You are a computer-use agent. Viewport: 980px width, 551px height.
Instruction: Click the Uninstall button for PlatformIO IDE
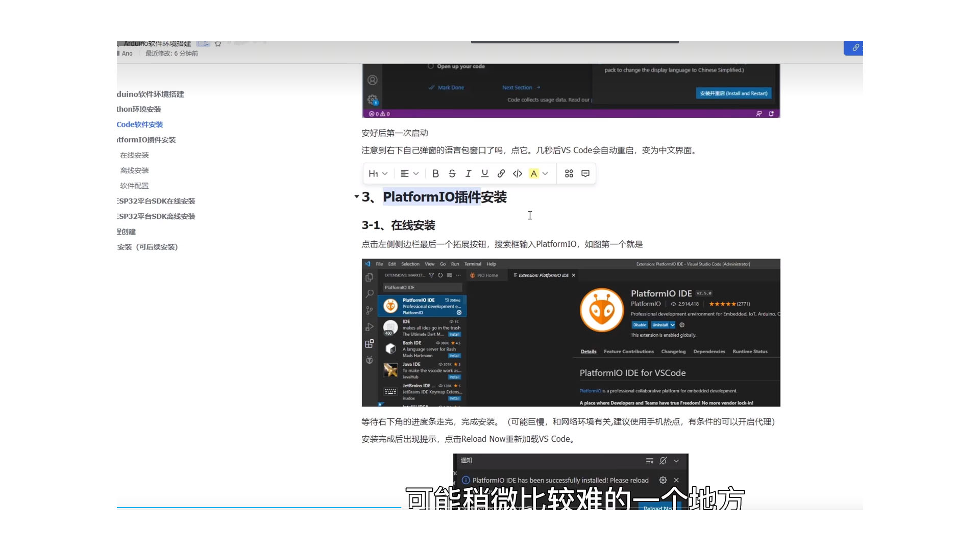point(660,324)
